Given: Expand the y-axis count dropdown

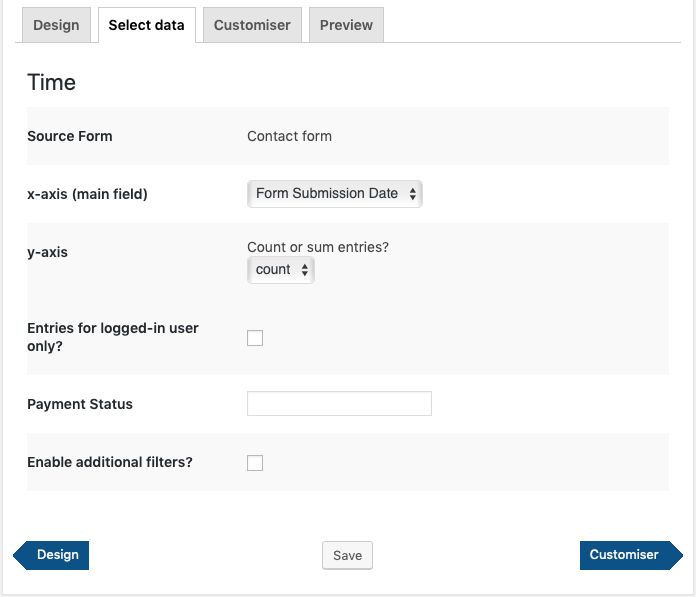Looking at the screenshot, I should [x=280, y=270].
